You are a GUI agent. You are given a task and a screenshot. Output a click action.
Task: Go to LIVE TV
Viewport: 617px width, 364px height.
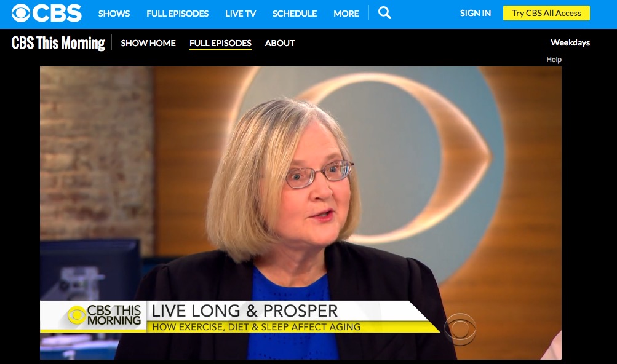pos(241,14)
